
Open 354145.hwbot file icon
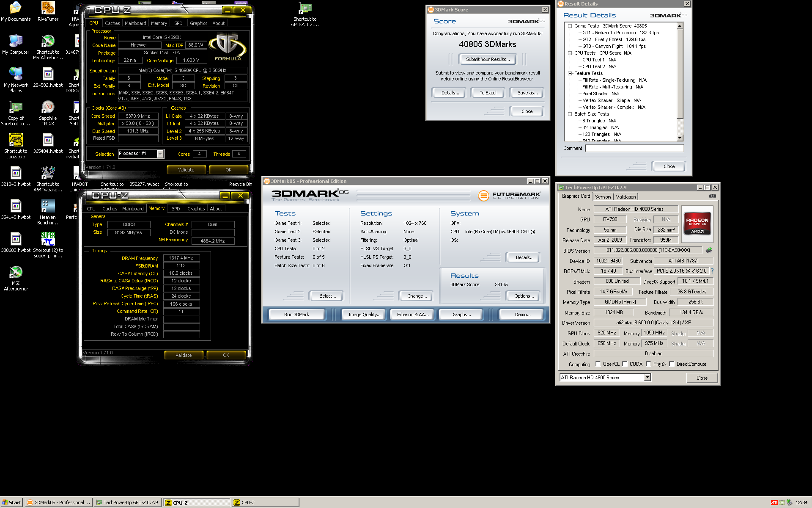coord(16,210)
